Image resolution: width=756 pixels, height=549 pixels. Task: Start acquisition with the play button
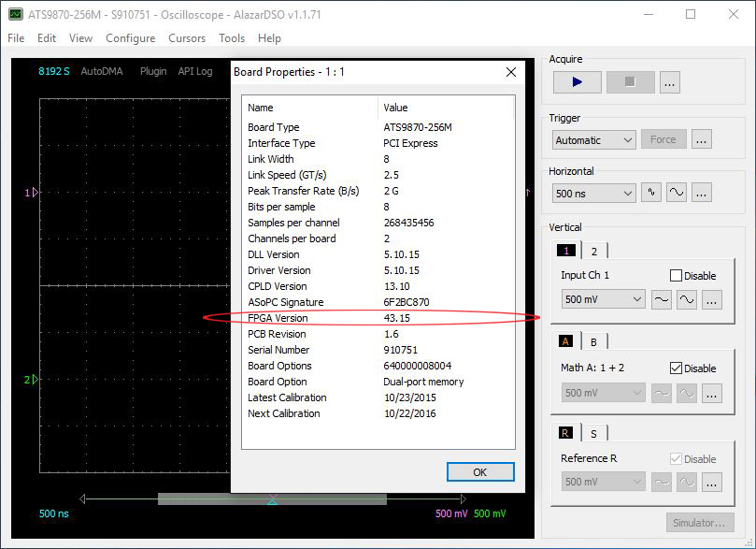[577, 82]
